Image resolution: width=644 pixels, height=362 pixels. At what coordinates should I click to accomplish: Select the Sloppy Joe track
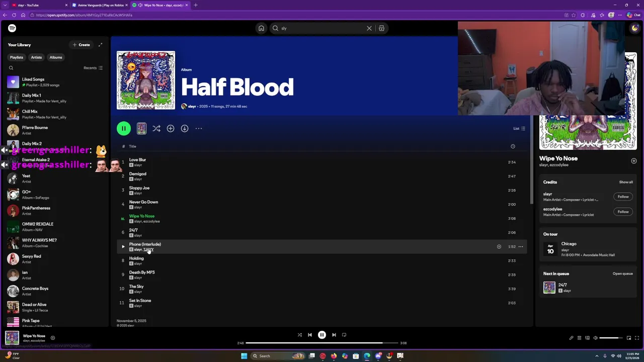pyautogui.click(x=322, y=191)
